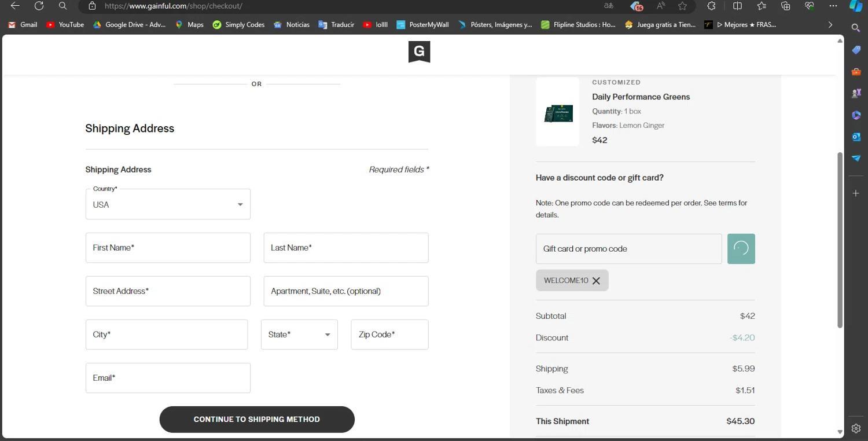Open split screen icon
Screen dimensions: 868x441
coord(737,6)
